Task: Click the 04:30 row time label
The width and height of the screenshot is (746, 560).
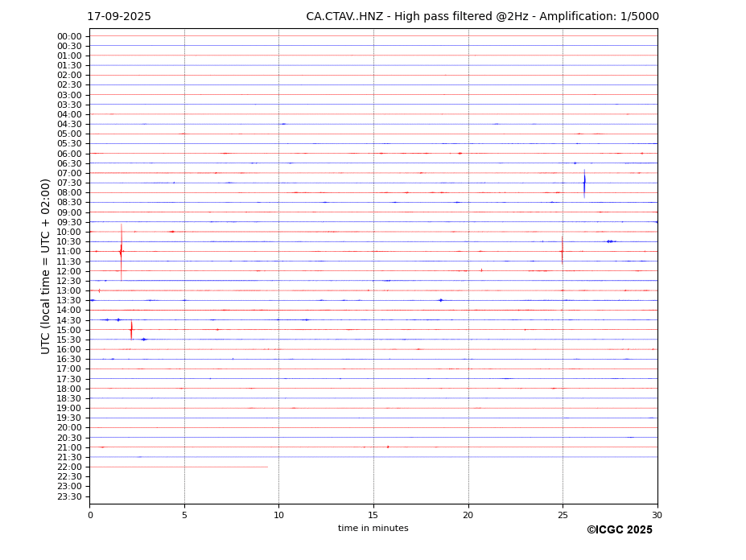Action: coord(69,124)
